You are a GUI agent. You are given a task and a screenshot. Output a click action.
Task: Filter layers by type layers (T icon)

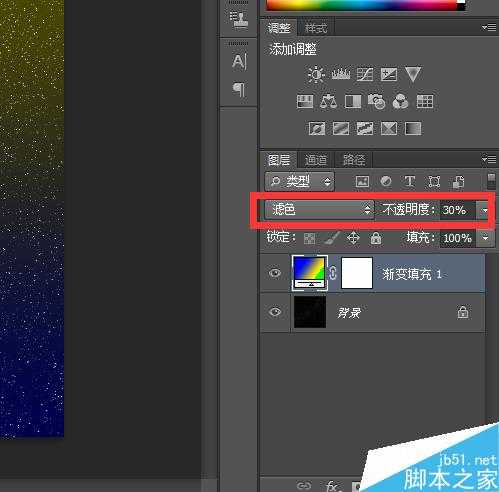click(410, 182)
